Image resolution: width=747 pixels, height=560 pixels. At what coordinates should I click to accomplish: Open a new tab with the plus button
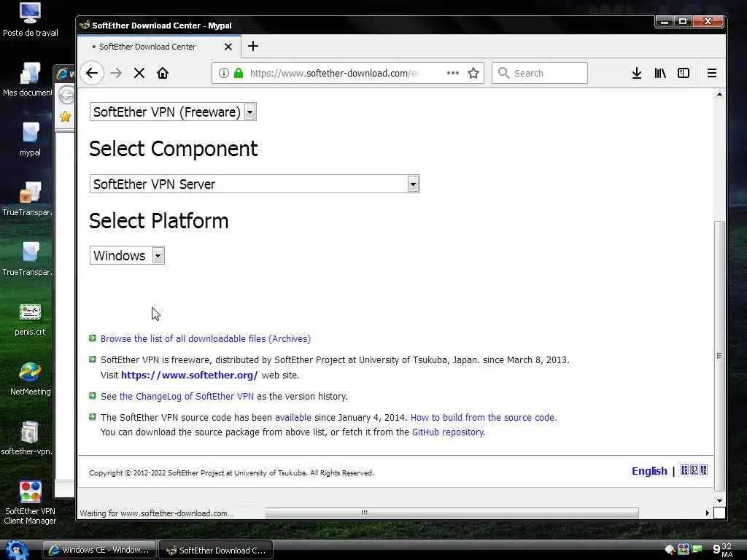tap(253, 46)
